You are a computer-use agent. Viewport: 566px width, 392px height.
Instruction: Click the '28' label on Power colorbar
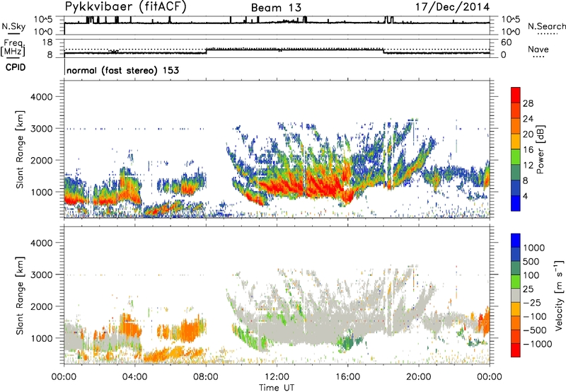coord(528,103)
